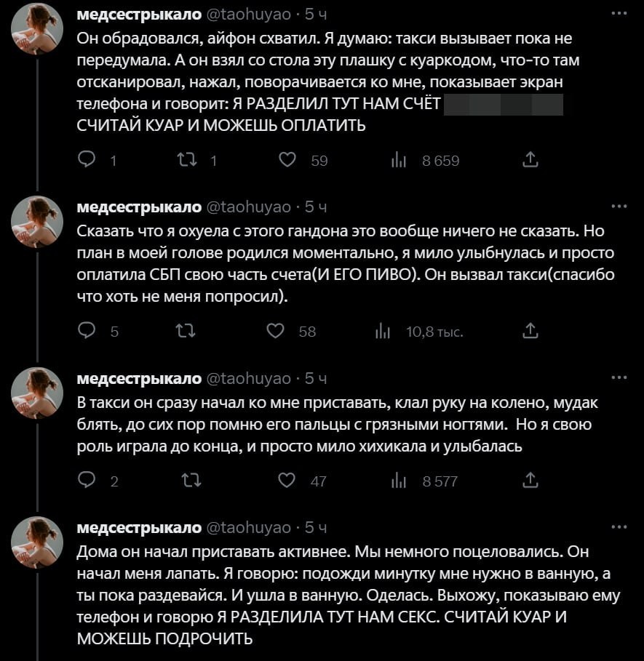Open more options menu on first tweet
The width and height of the screenshot is (644, 661).
coord(619,14)
